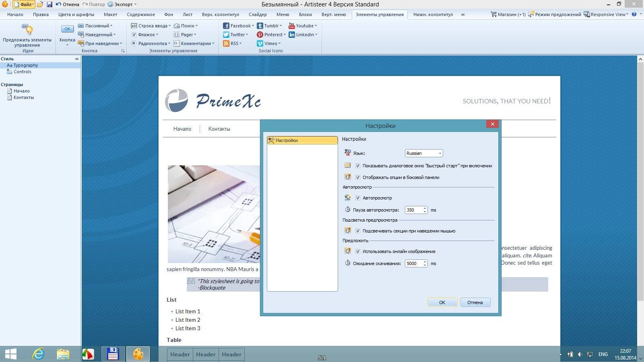Collapse ribbon with the double-chevron icon

pos(463,14)
